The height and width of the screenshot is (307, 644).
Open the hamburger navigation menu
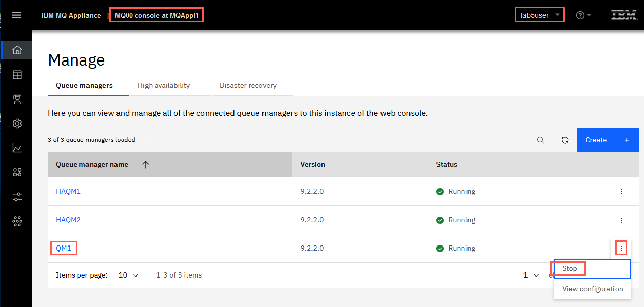[16, 15]
